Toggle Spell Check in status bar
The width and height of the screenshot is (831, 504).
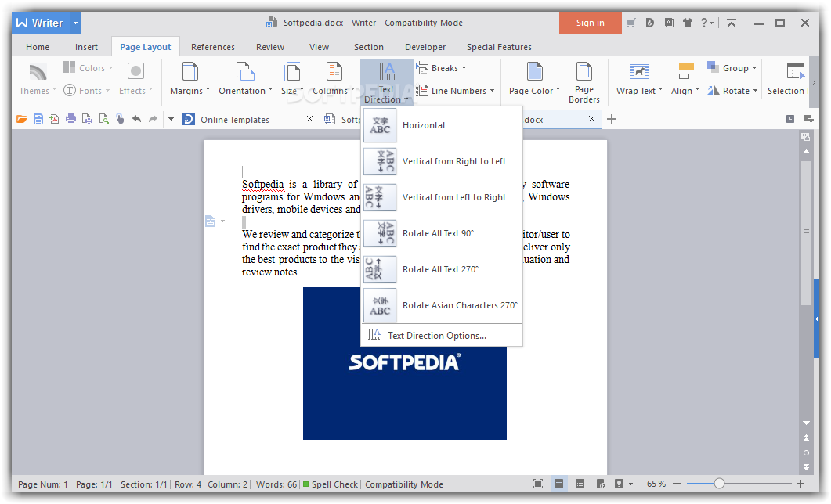[331, 484]
